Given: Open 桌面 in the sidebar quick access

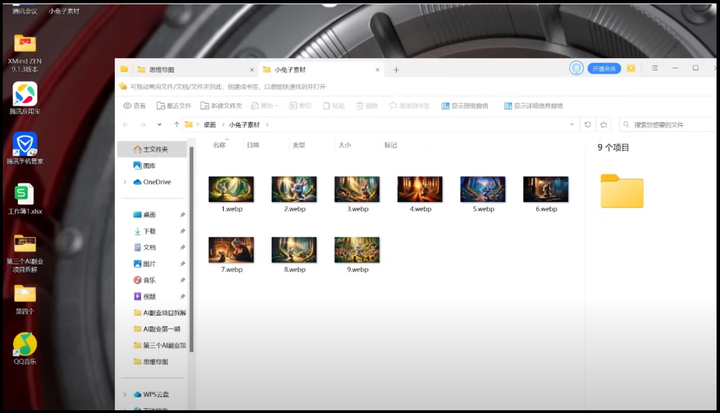Looking at the screenshot, I should pyautogui.click(x=144, y=215).
